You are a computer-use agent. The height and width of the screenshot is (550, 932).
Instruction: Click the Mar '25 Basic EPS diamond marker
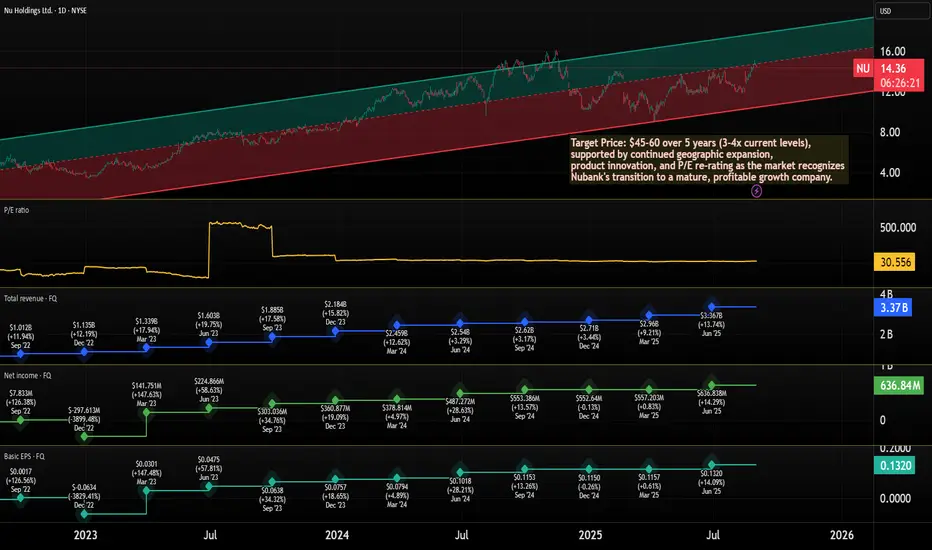coord(649,469)
